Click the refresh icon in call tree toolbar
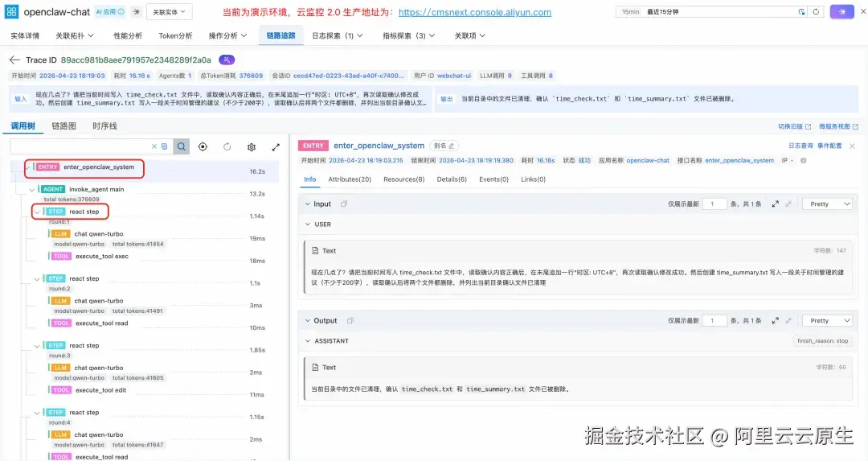 tap(227, 147)
